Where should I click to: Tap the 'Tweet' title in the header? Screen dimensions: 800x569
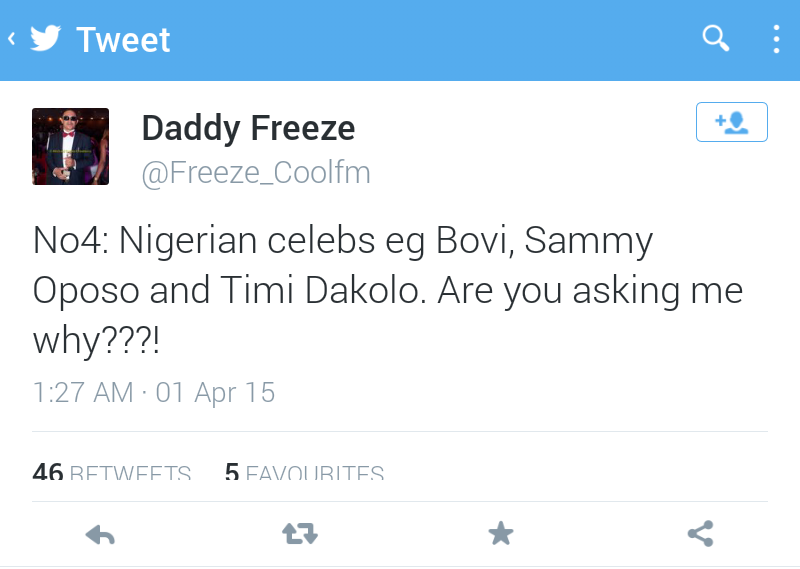pyautogui.click(x=123, y=40)
